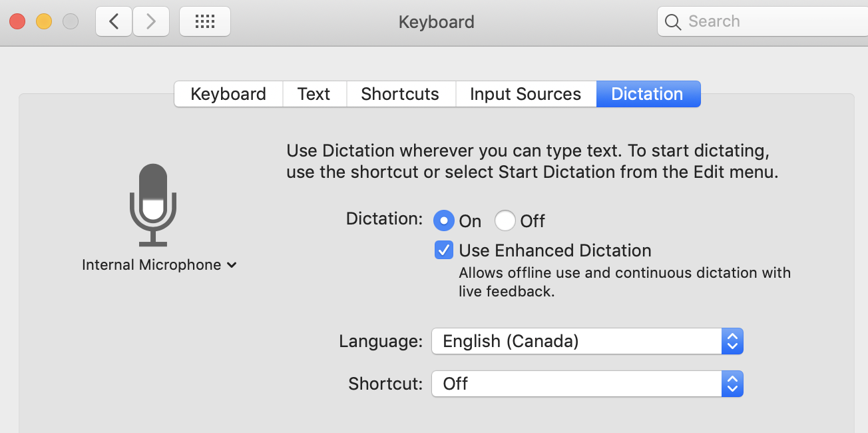Select the Off radio button for Dictation

pos(505,220)
